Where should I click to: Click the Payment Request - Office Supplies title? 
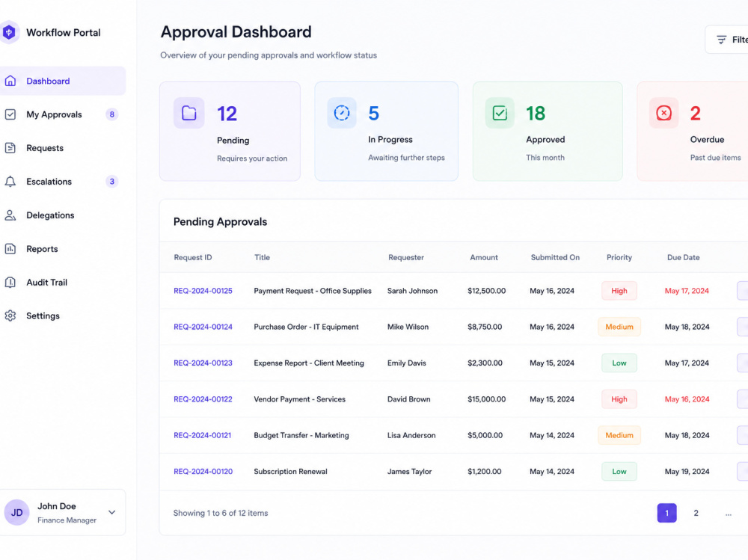pyautogui.click(x=313, y=291)
